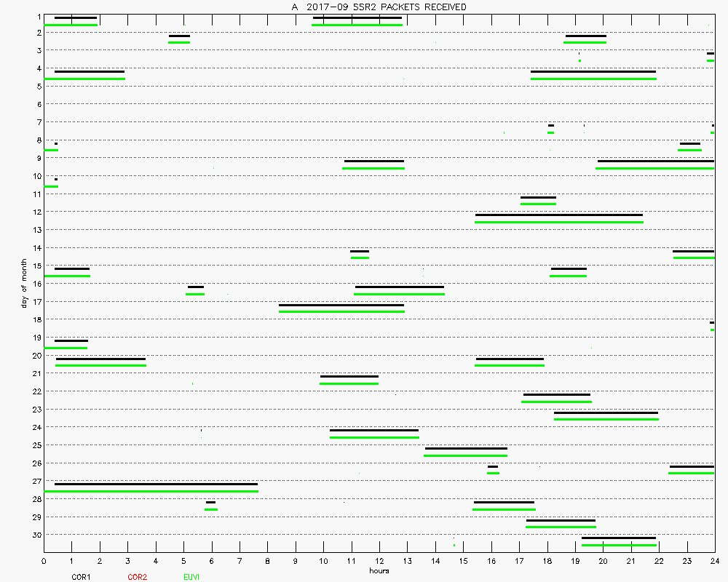Click the short black bar on day 11
This screenshot has height=582, width=728.
(x=538, y=197)
